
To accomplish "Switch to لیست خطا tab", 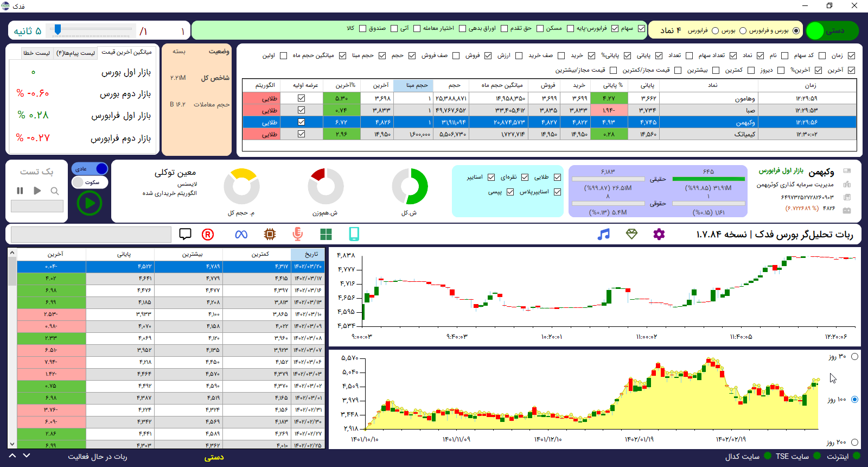I will click(x=36, y=53).
